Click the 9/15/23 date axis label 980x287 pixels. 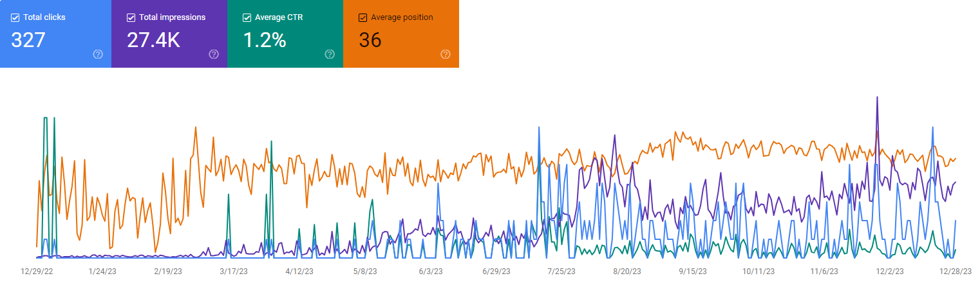(x=693, y=272)
